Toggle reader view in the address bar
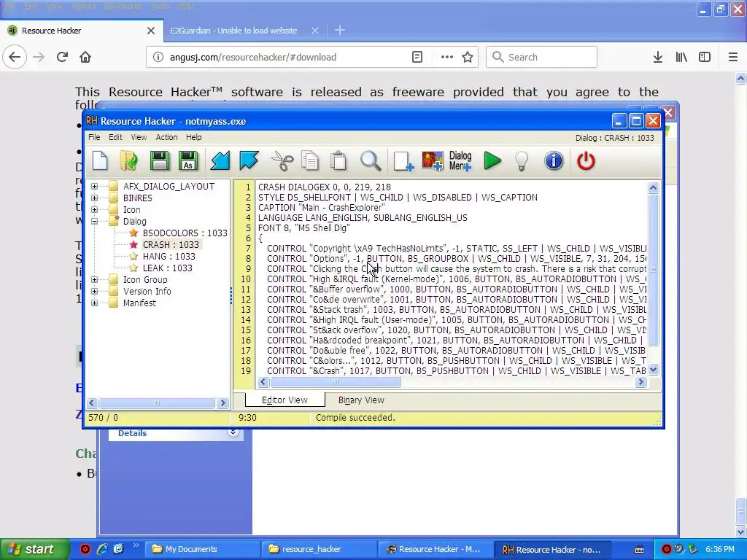Screen dimensions: 747x560 [417, 57]
